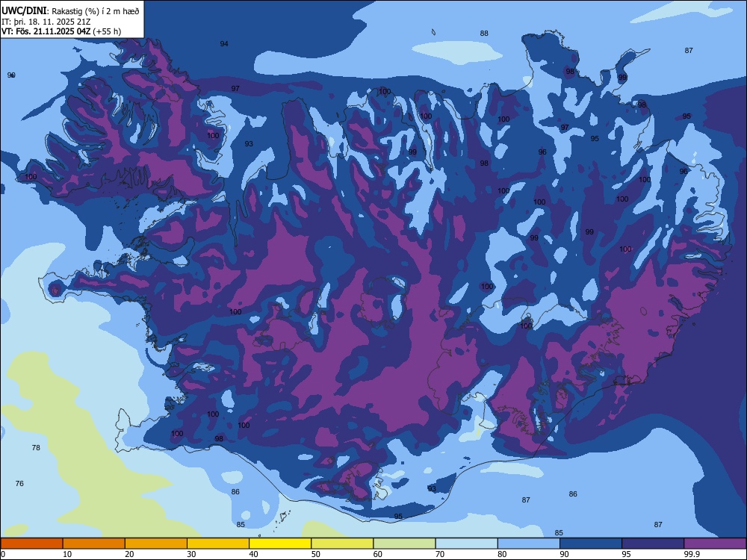Click the legend tick label "40"
The width and height of the screenshot is (747, 560).
tap(253, 554)
